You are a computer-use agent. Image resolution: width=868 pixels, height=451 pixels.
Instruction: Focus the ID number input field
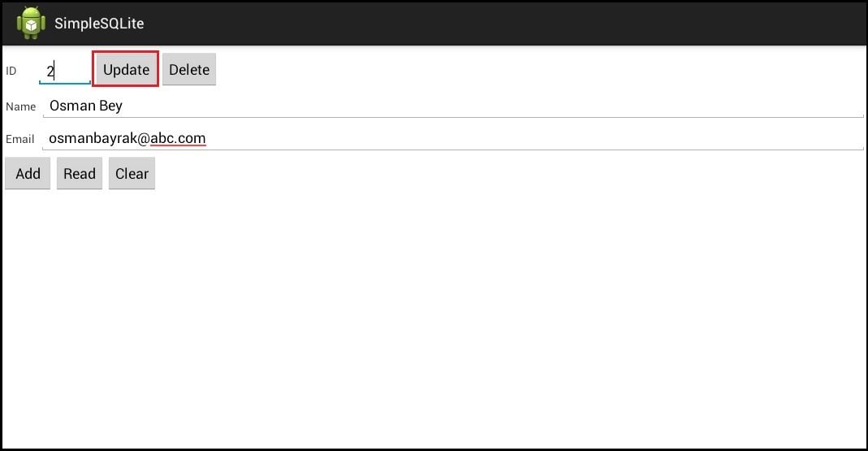click(65, 71)
